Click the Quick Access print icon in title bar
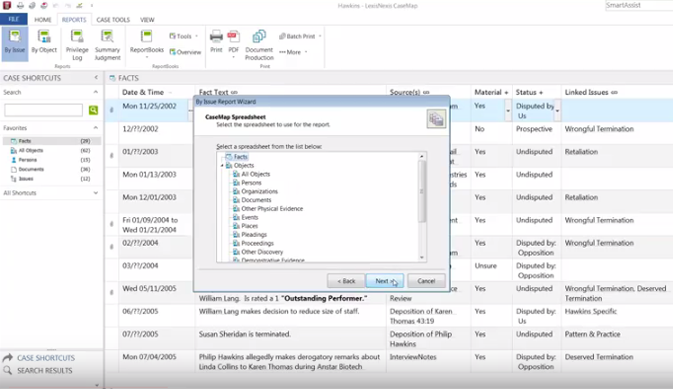Viewport: 673px width, 389px height. [x=20, y=5]
